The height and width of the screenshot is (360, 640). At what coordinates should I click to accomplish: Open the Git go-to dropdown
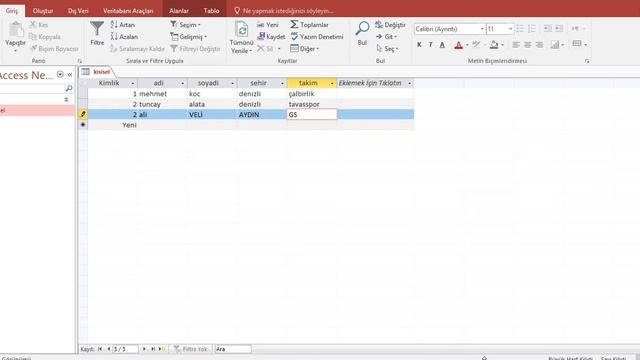(x=386, y=37)
